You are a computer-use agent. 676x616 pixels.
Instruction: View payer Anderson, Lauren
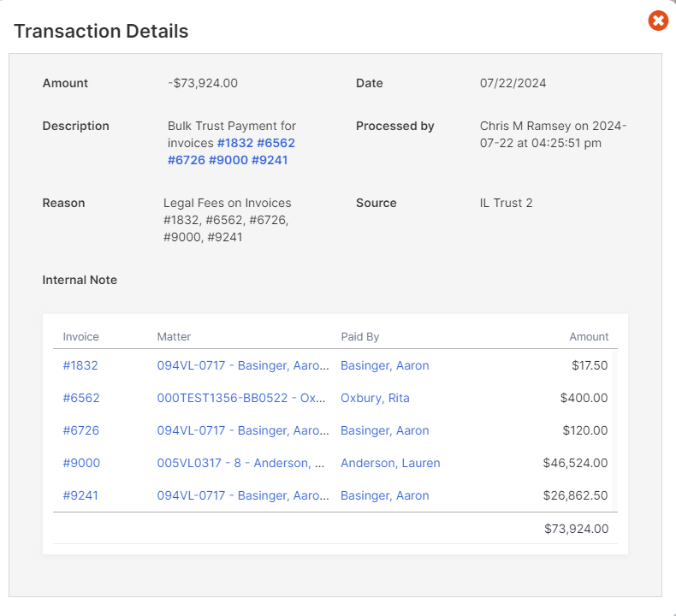tap(390, 463)
